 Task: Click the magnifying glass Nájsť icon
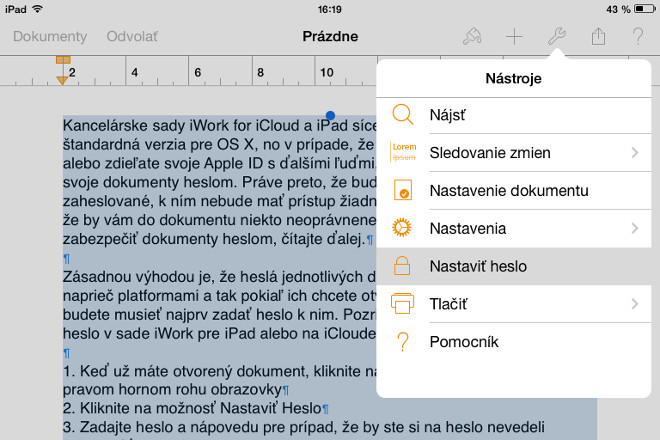click(x=403, y=115)
